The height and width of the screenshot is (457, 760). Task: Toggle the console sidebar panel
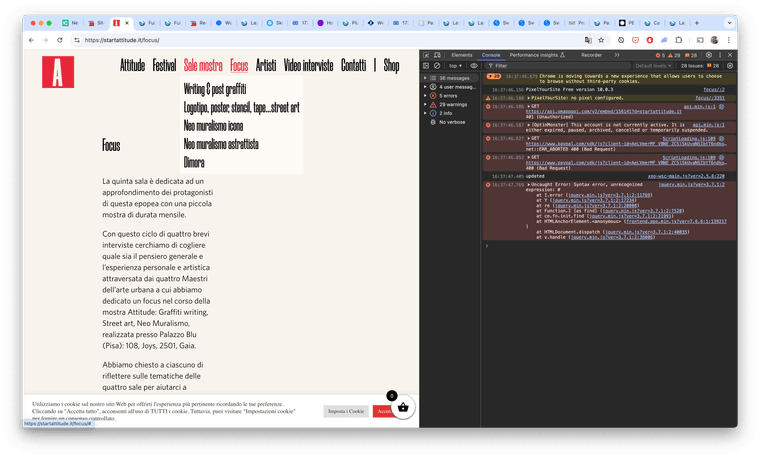click(x=426, y=66)
